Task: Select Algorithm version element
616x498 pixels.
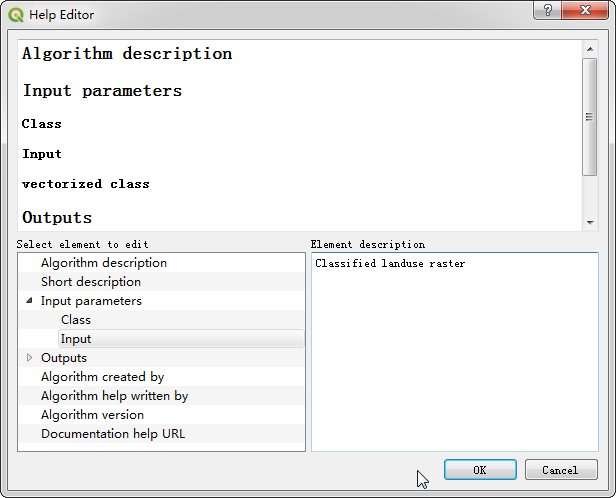Action: tap(92, 415)
